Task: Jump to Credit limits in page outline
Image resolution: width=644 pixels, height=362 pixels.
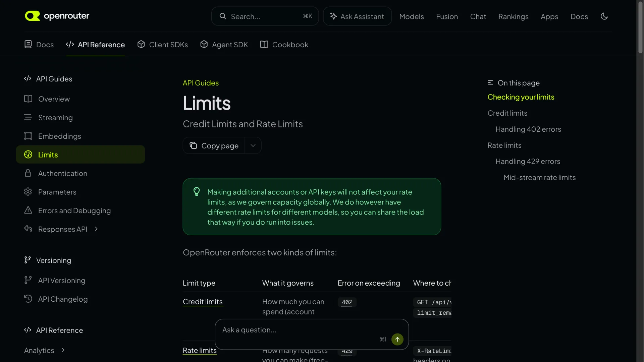Action: [x=507, y=113]
